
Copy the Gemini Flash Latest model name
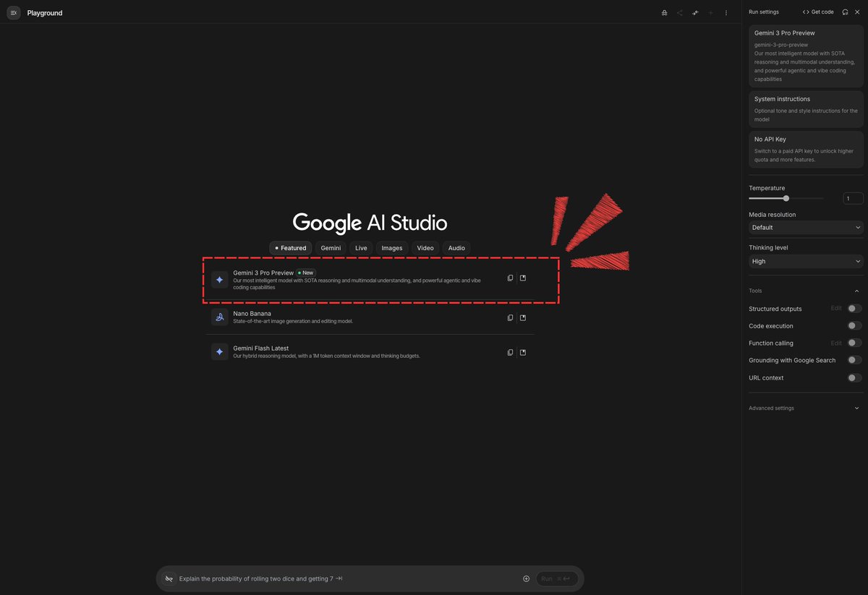(x=510, y=352)
